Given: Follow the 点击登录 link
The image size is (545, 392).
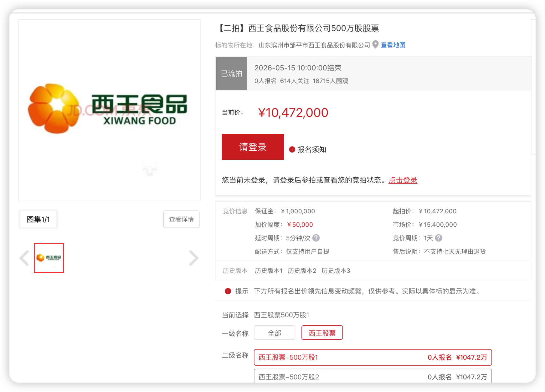Looking at the screenshot, I should tap(403, 180).
